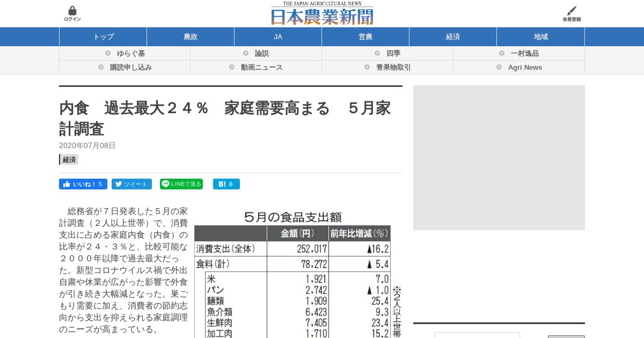The width and height of the screenshot is (644, 338).
Task: Open the 営農 navigation tab
Action: coord(365,36)
